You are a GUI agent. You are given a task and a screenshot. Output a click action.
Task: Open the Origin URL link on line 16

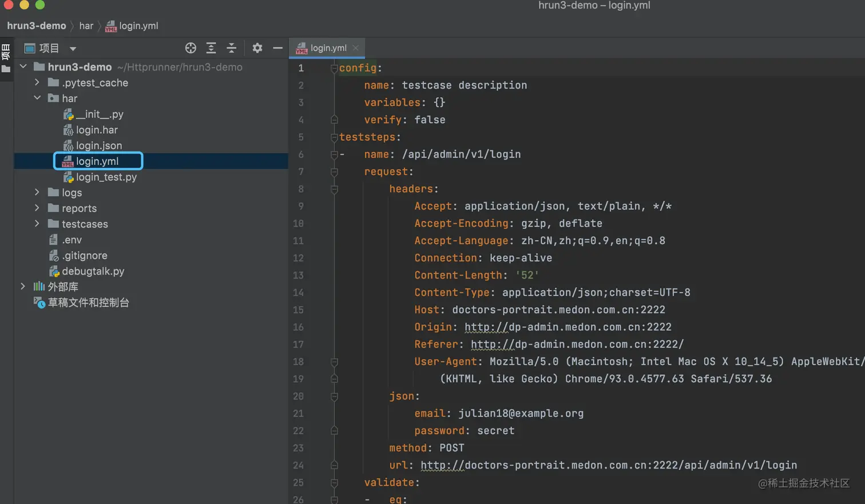568,327
